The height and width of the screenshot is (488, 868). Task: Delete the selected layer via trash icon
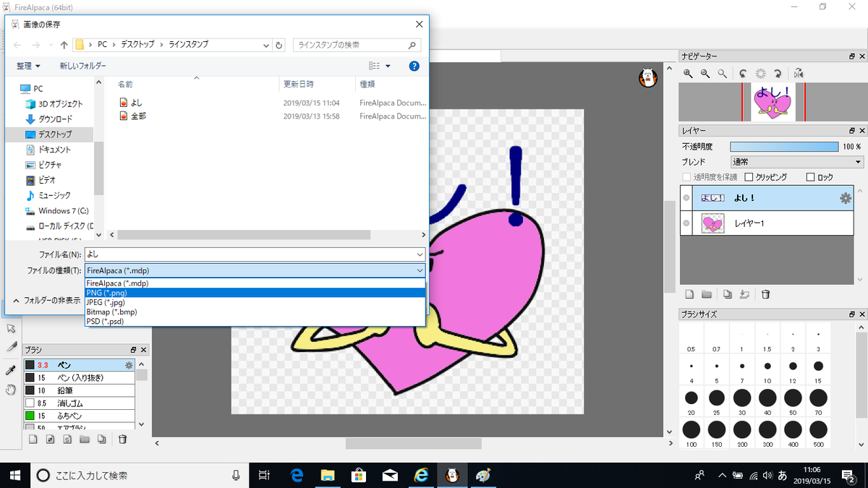(766, 294)
